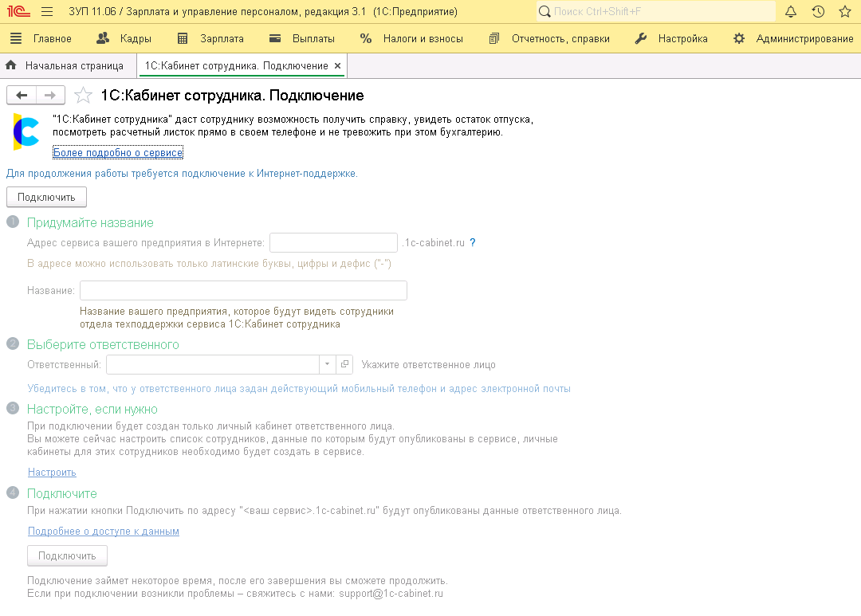Screen dimensions: 861x616
Task: Open the Главное section
Action: point(52,38)
